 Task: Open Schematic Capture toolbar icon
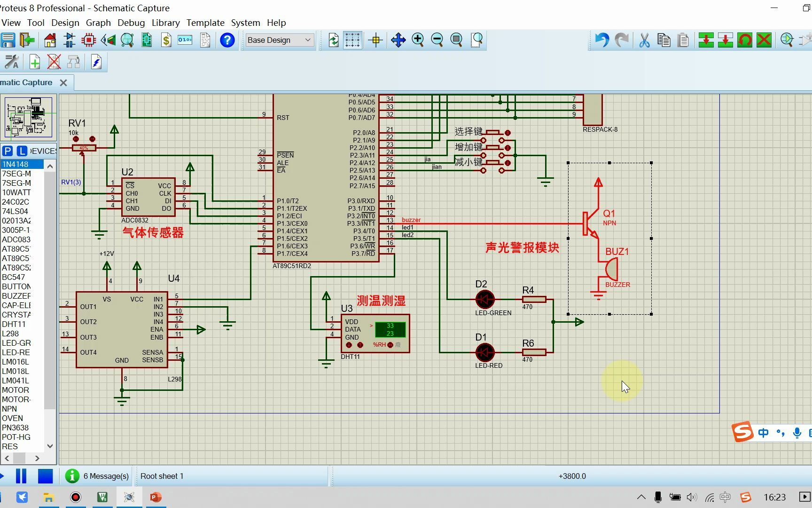pyautogui.click(x=69, y=40)
